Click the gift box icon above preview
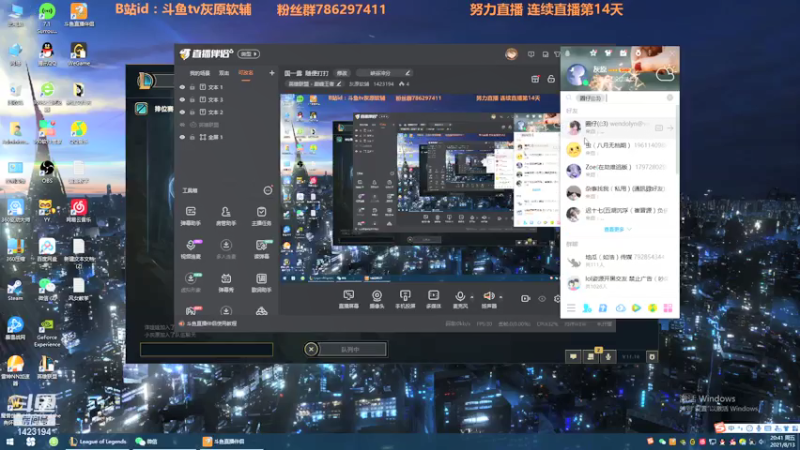800x450 pixels. coord(535,79)
